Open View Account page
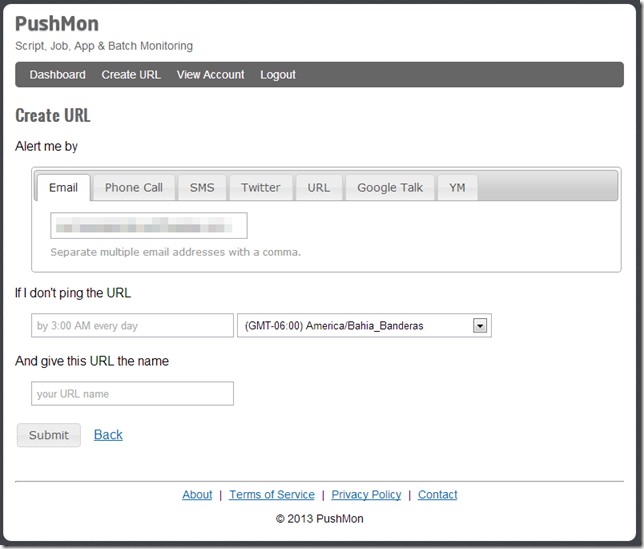 210,75
